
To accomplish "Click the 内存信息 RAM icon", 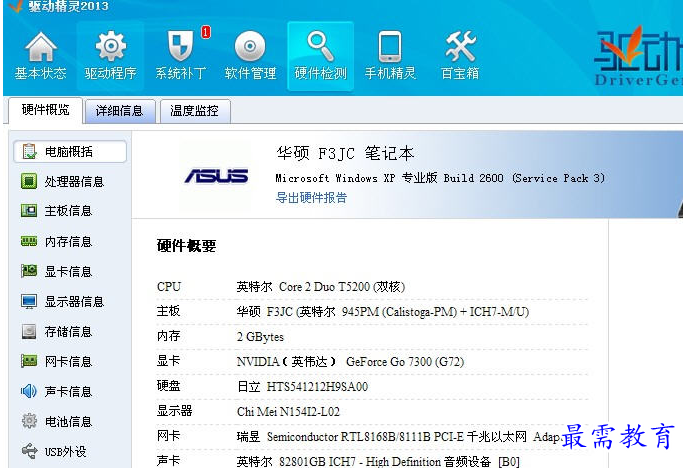I will coord(29,241).
